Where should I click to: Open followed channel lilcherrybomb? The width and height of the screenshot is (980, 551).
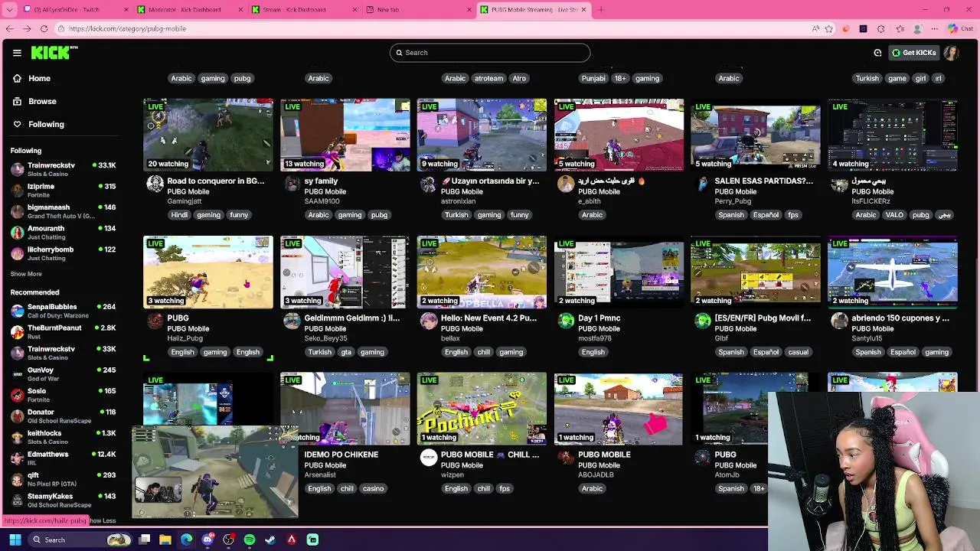click(61, 253)
